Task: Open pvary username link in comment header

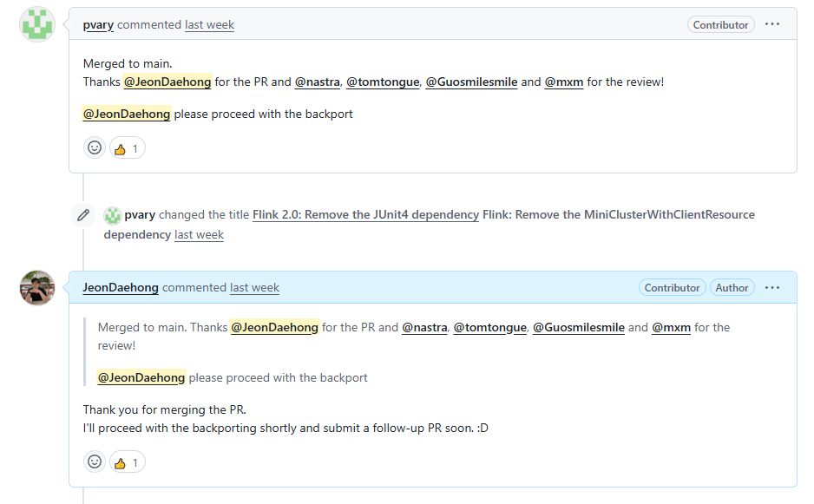Action: 98,25
